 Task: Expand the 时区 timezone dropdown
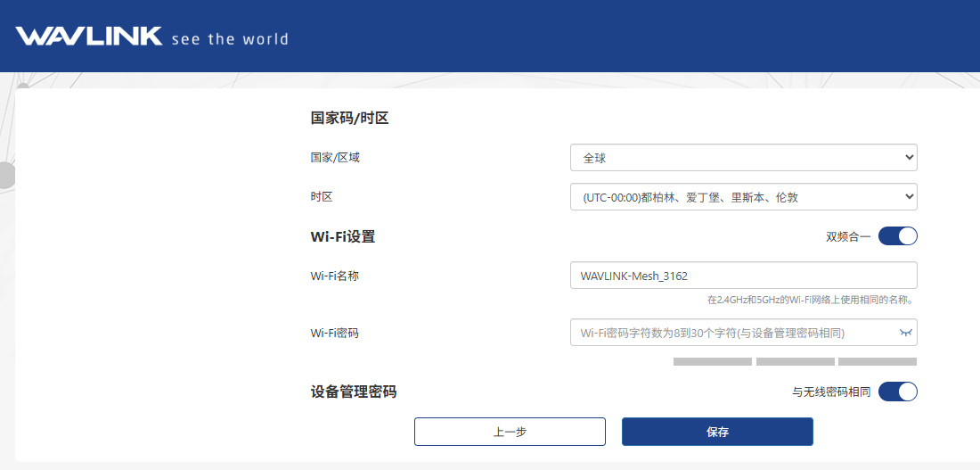point(743,197)
